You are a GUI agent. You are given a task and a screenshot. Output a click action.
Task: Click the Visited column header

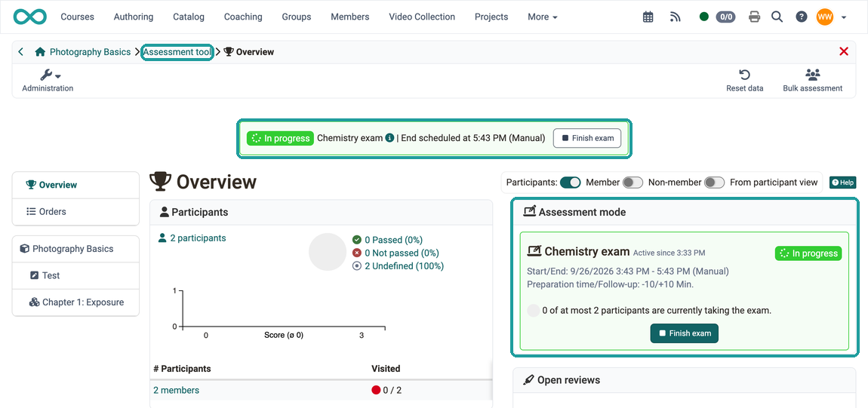point(386,369)
